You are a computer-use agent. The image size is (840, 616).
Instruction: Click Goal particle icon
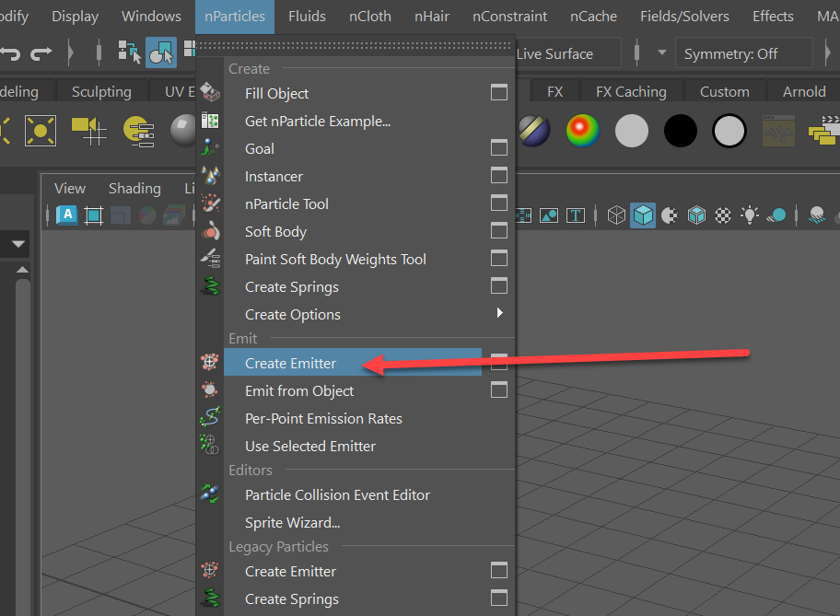tap(210, 147)
